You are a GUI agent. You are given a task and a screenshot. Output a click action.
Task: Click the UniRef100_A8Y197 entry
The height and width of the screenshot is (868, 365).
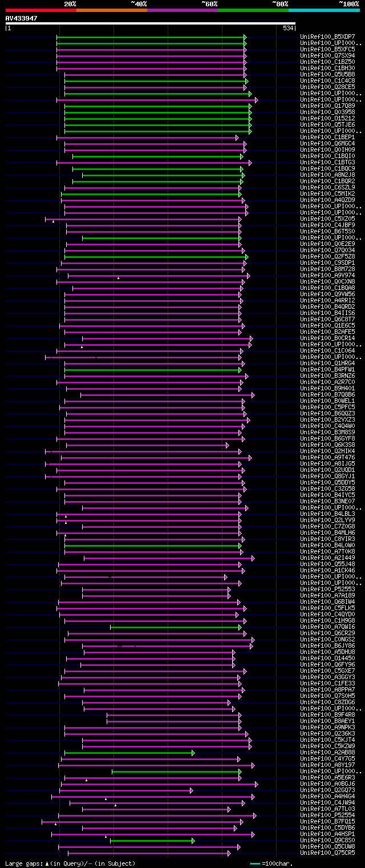pyautogui.click(x=327, y=765)
